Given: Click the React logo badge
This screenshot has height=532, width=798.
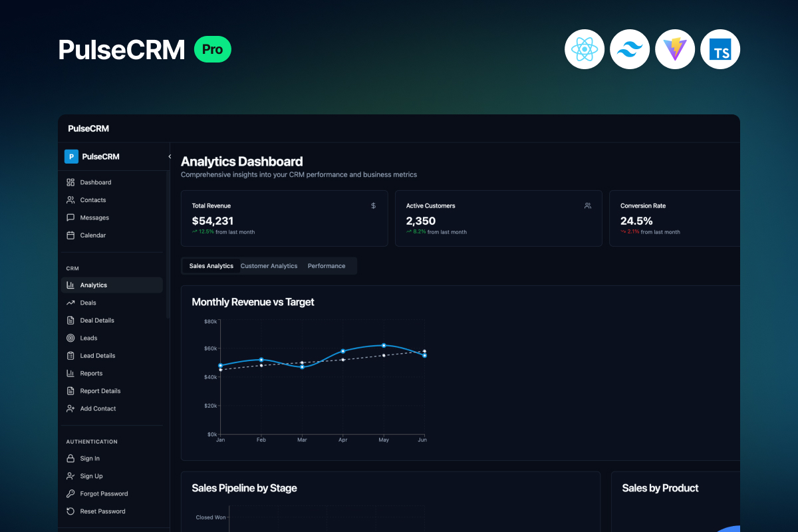Looking at the screenshot, I should (x=585, y=49).
